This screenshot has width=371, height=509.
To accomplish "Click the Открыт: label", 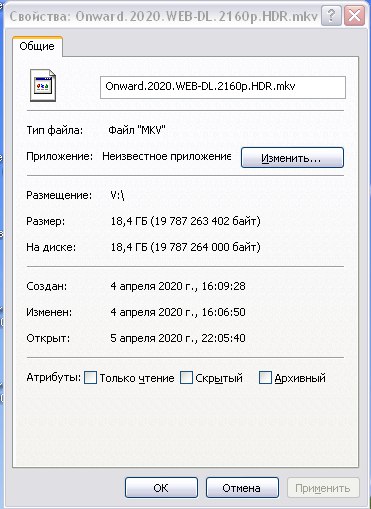I will point(48,338).
